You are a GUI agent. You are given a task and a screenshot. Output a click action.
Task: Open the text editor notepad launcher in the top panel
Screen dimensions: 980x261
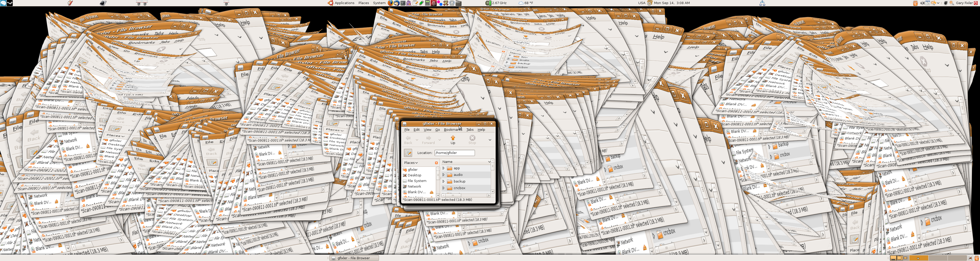(x=415, y=3)
